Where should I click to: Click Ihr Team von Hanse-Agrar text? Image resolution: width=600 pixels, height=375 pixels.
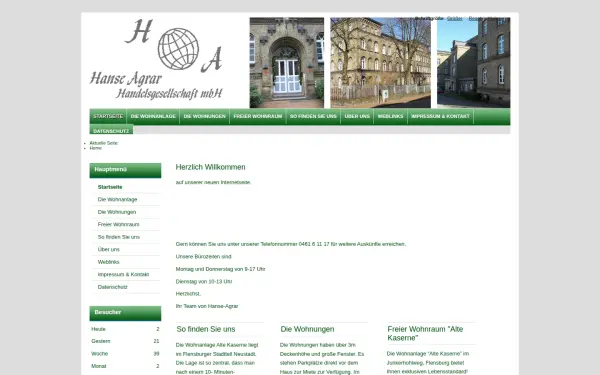207,306
